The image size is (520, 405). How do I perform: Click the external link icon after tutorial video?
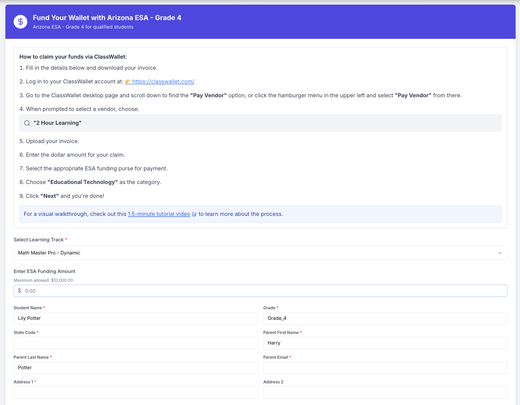(194, 214)
